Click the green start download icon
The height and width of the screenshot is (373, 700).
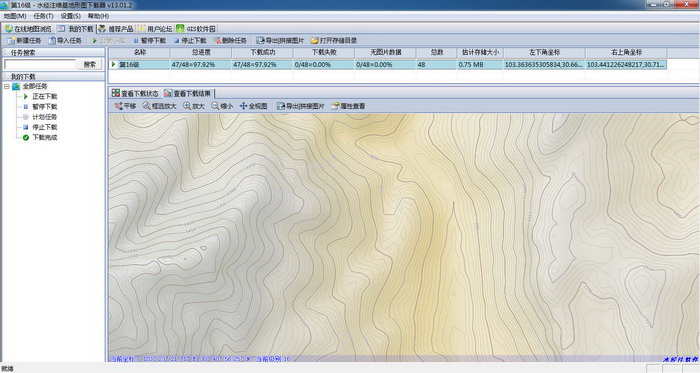click(x=94, y=41)
